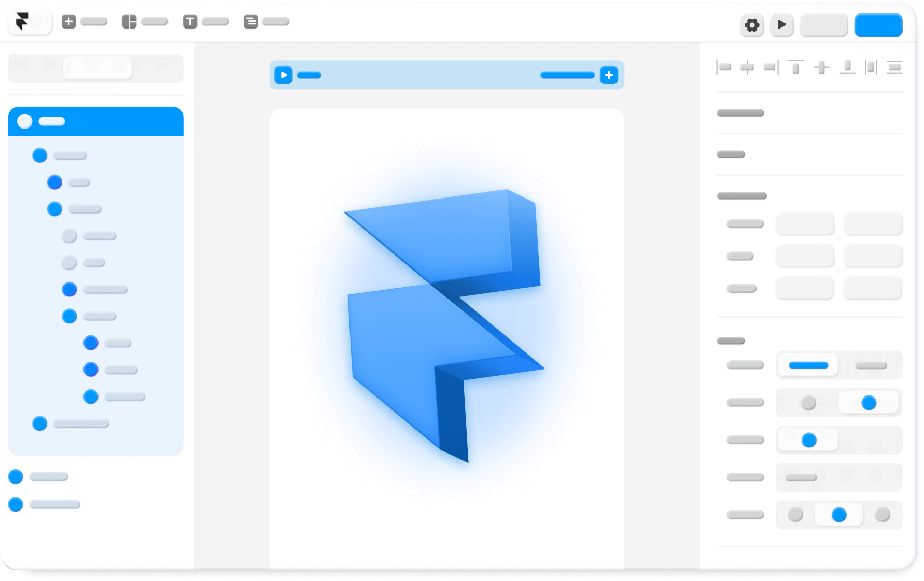Choose the middle blue dot in three-dot toggle
The height and width of the screenshot is (581, 924).
point(839,515)
